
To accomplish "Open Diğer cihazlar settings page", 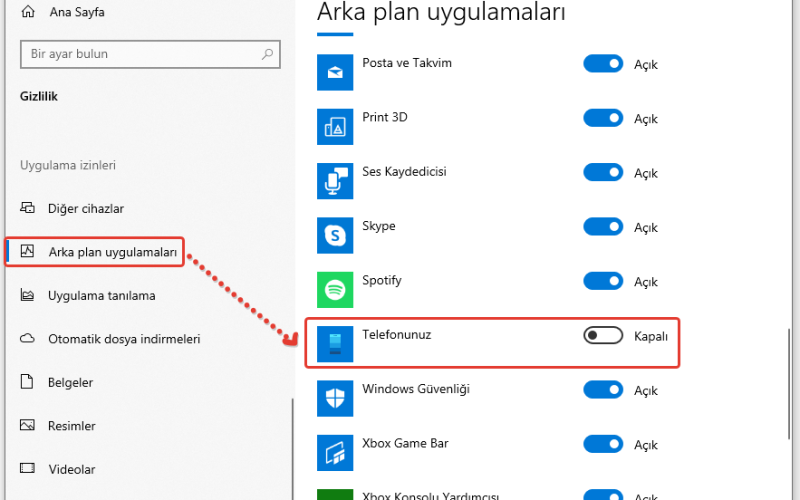I will [x=86, y=208].
